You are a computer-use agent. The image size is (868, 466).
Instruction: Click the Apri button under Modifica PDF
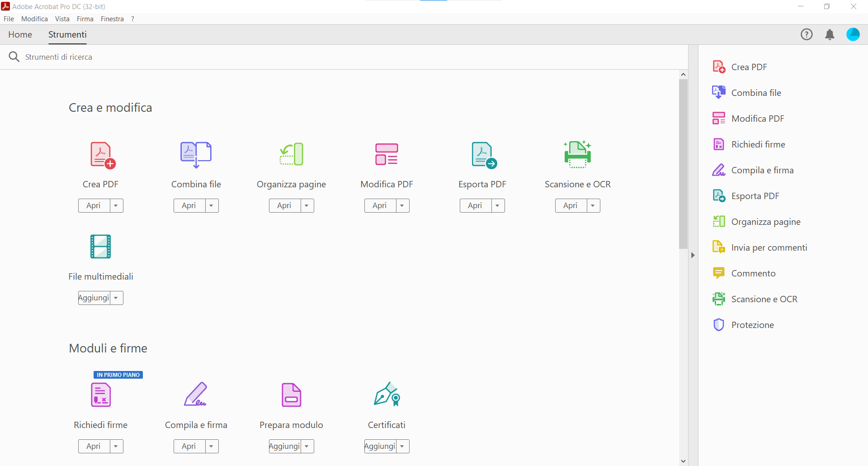coord(380,206)
